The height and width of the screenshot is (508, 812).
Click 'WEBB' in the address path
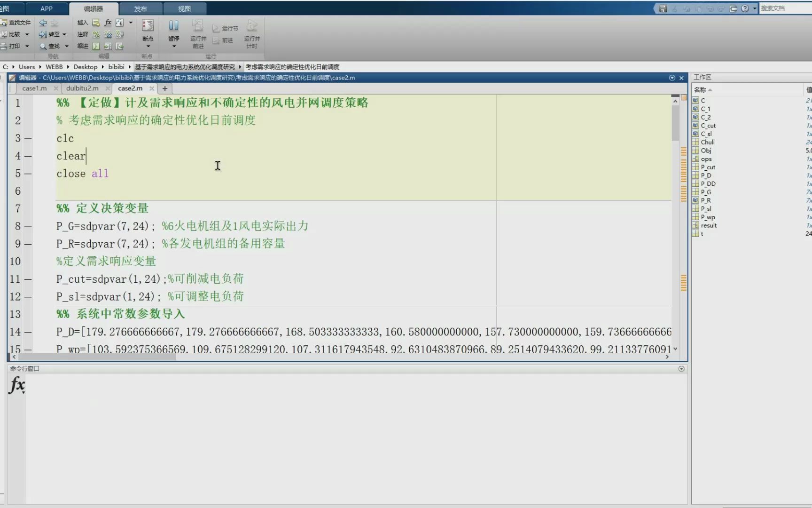pos(54,67)
